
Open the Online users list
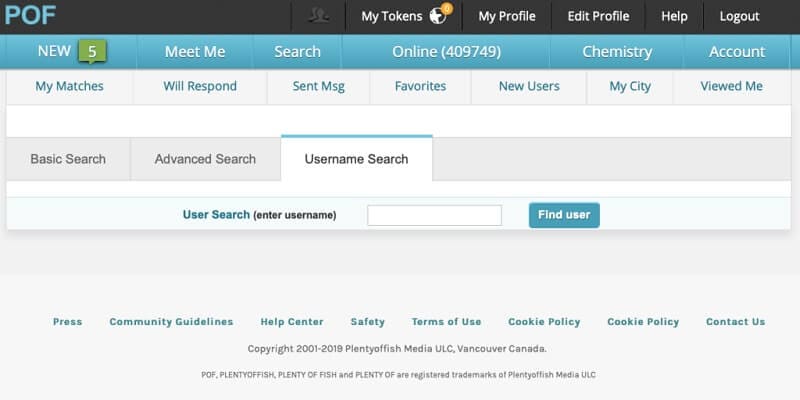pos(446,52)
